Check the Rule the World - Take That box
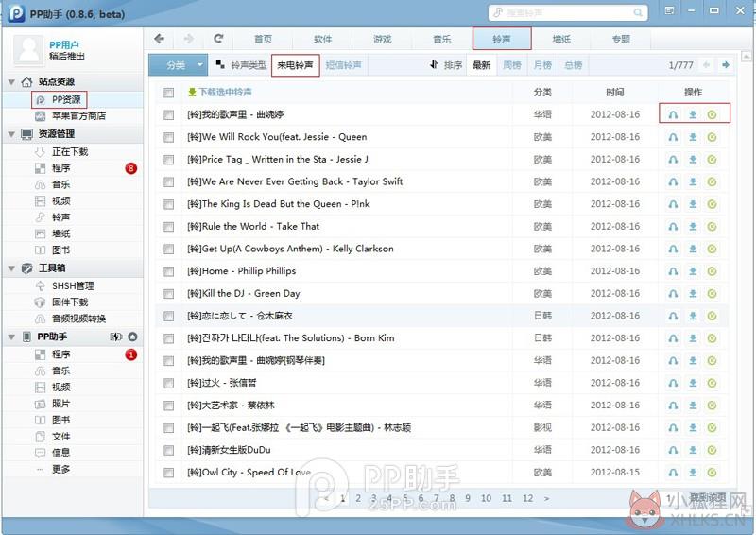 (168, 227)
